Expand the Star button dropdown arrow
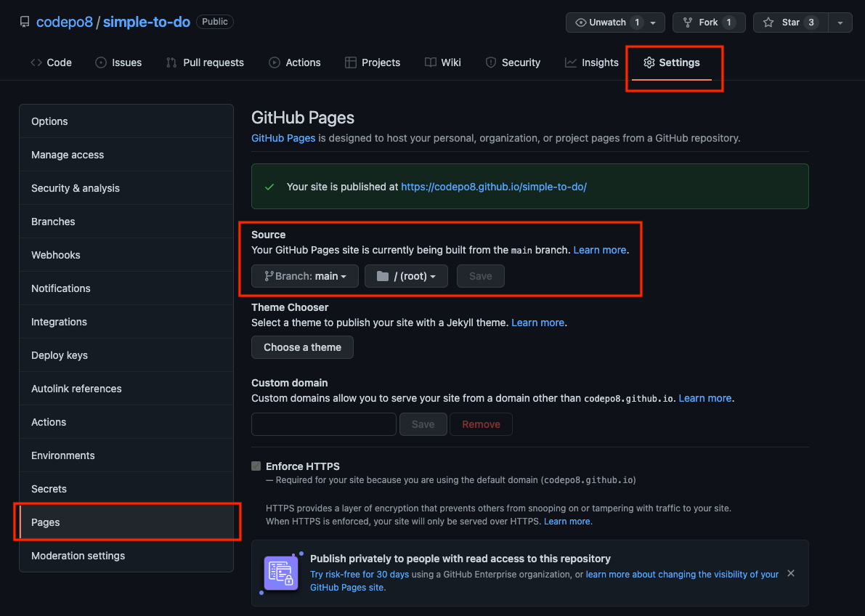This screenshot has height=616, width=865. click(840, 22)
